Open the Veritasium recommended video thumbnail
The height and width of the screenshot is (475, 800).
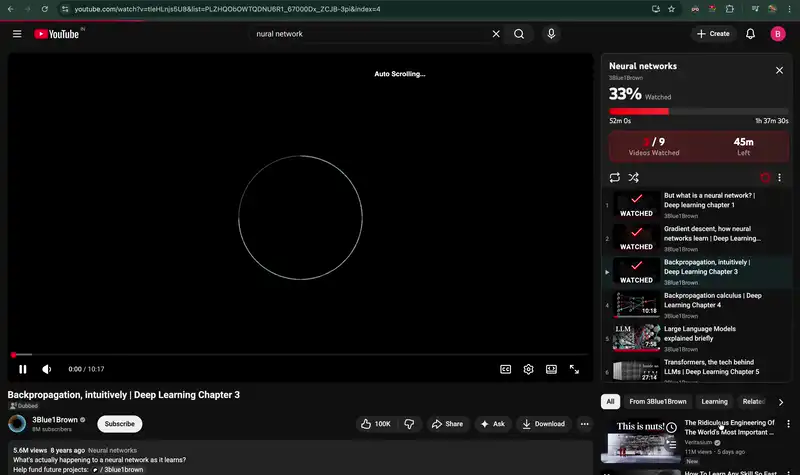640,440
